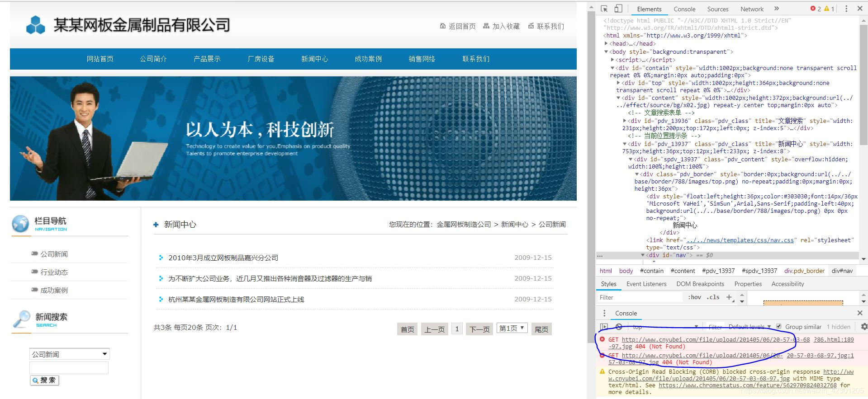Open the yellow warning count indicator
Viewport: 868px width, 399px height.
pyautogui.click(x=829, y=9)
